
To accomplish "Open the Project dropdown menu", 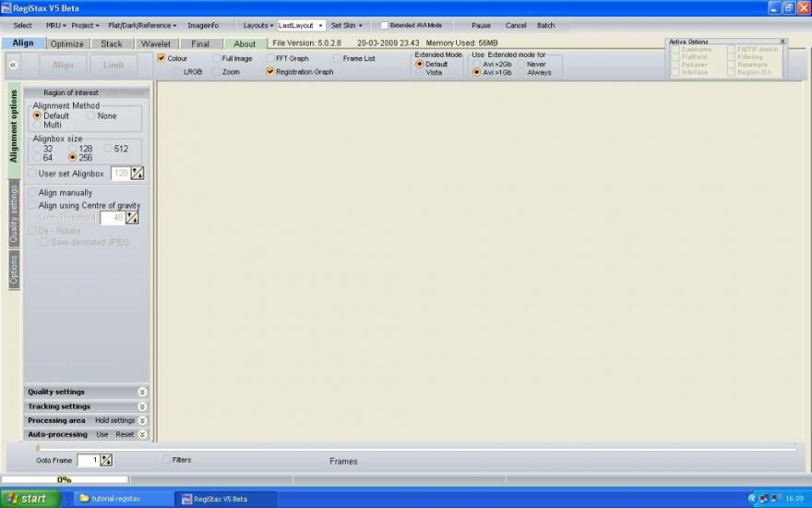I will click(85, 26).
